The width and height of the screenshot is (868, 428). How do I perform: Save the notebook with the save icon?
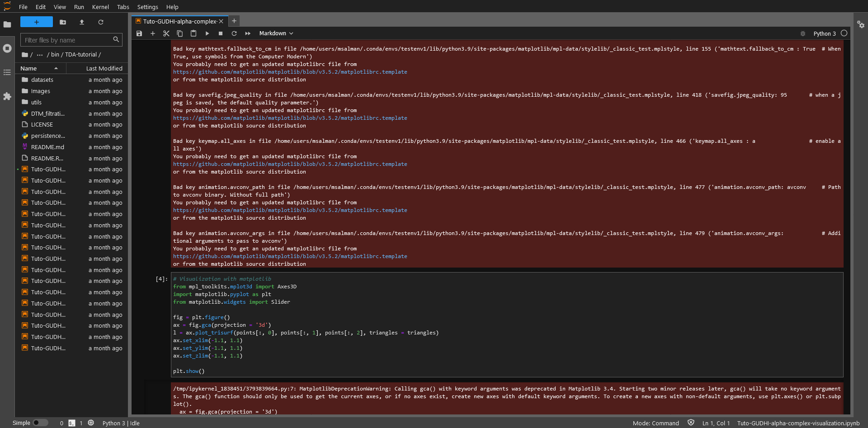(139, 33)
